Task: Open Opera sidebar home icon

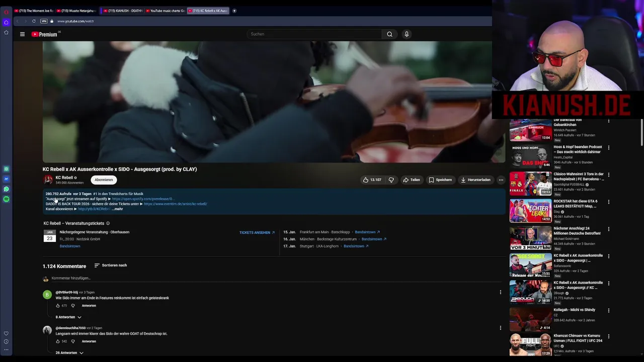Action: [x=6, y=22]
